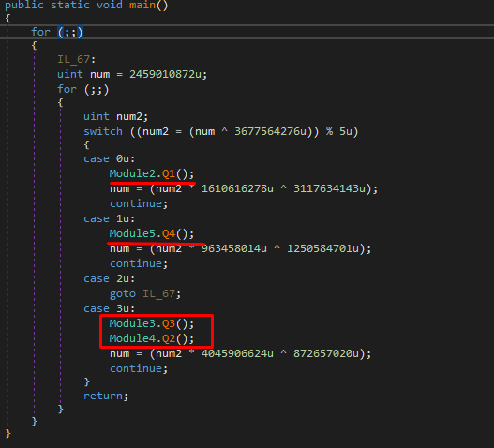This screenshot has width=494, height=448.
Task: Click the constant 4045906624u
Action: click(237, 353)
